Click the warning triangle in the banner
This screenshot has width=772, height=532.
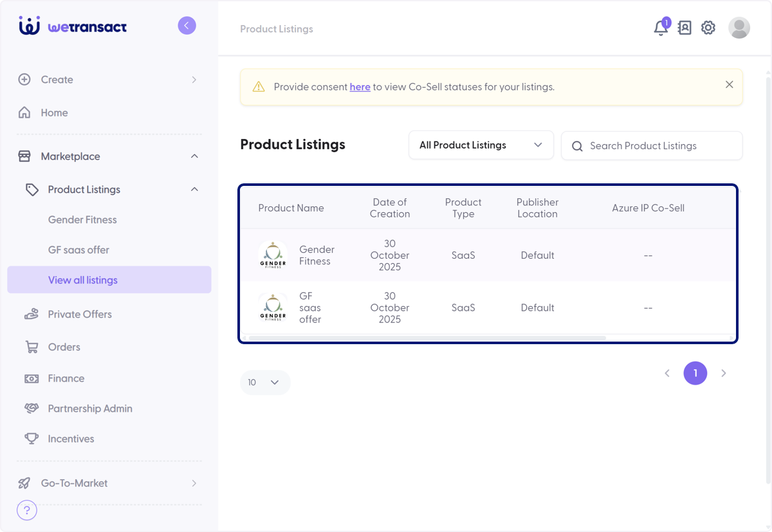pyautogui.click(x=259, y=87)
